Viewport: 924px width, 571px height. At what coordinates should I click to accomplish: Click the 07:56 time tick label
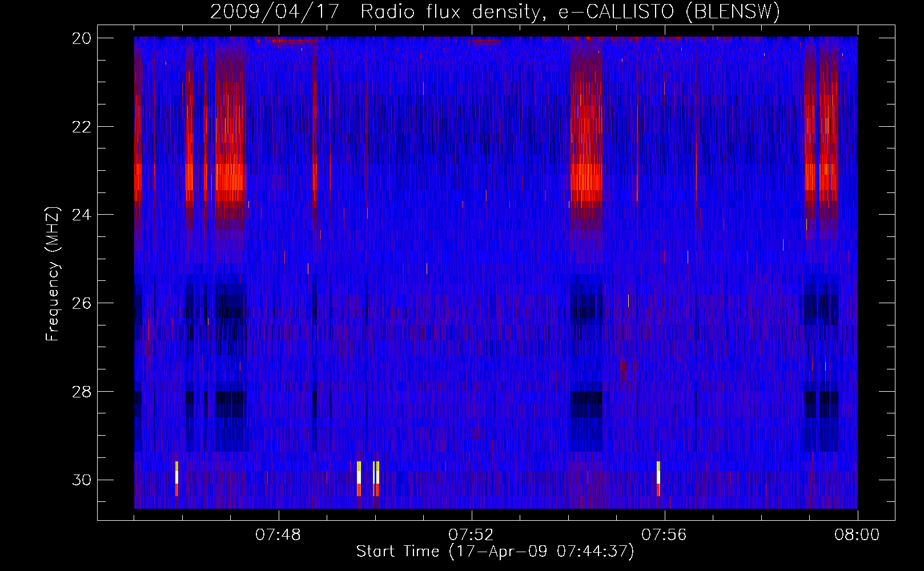(x=664, y=535)
